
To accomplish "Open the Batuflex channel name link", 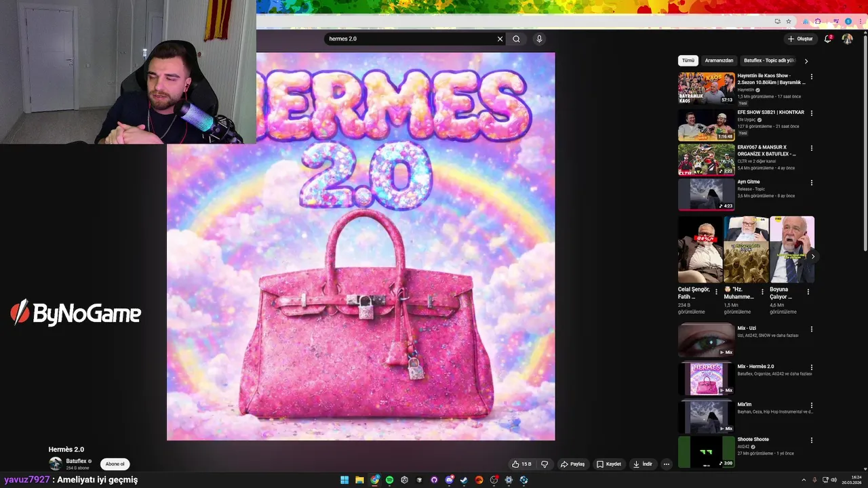I will click(76, 461).
